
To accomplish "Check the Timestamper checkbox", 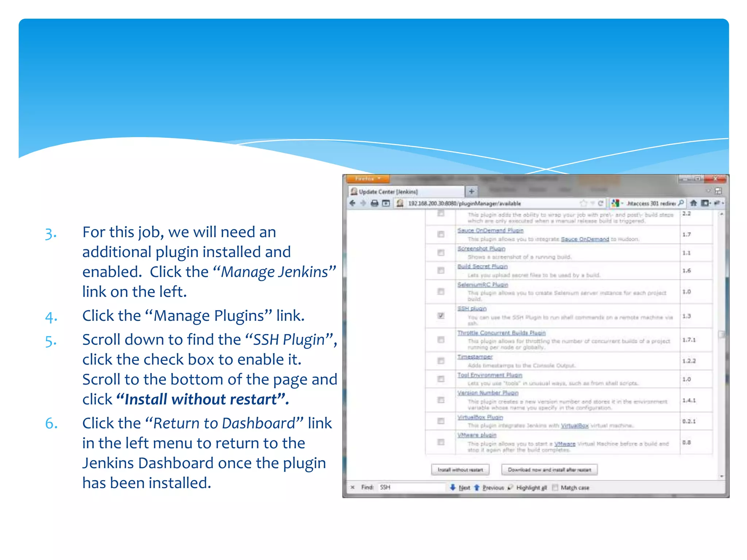I will click(441, 361).
